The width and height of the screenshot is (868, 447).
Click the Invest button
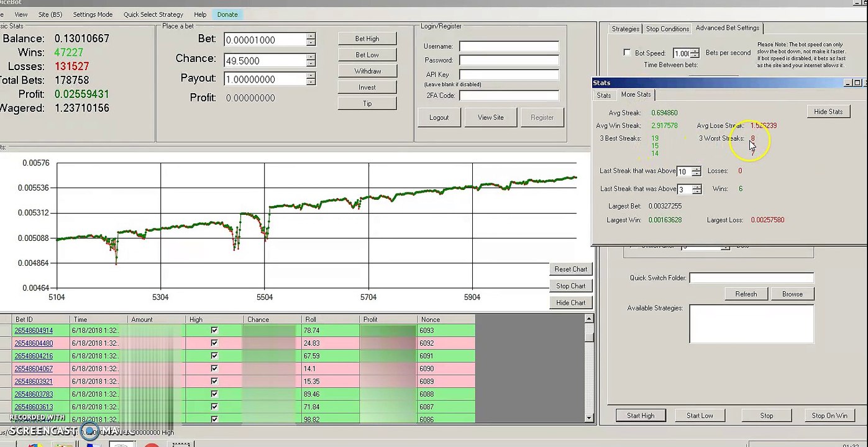pos(367,87)
